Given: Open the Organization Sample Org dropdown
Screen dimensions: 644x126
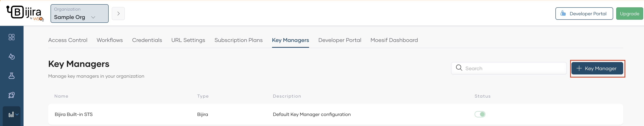Looking at the screenshot, I should click(79, 14).
